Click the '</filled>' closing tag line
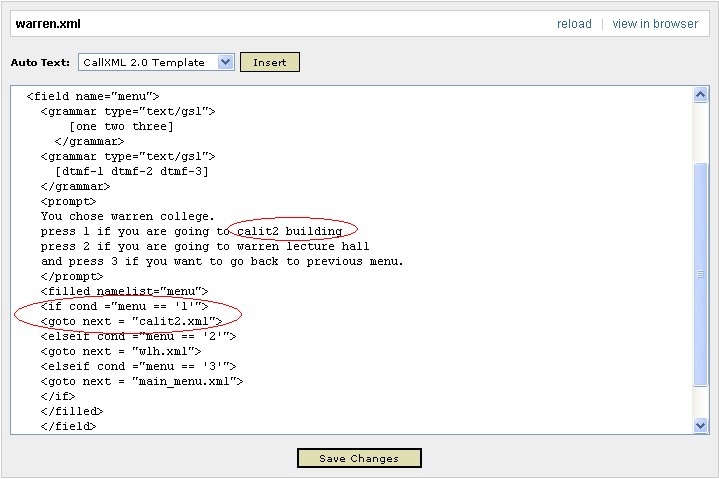 pos(72,412)
